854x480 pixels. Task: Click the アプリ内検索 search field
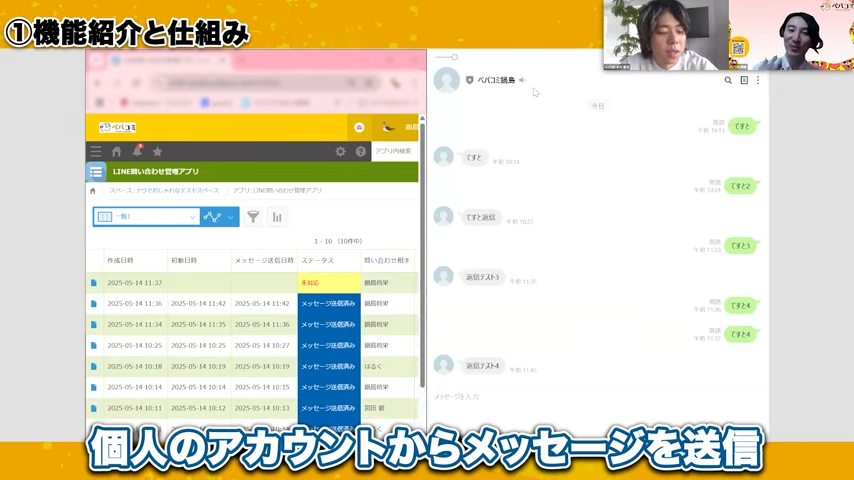pos(395,151)
